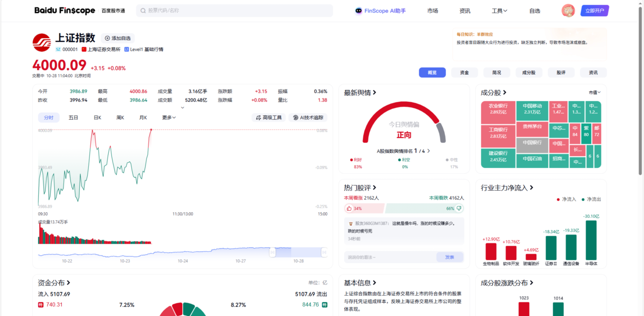Screen dimensions: 644x316
Task: Add index to watchlist via 添加自选
Action: tap(118, 38)
